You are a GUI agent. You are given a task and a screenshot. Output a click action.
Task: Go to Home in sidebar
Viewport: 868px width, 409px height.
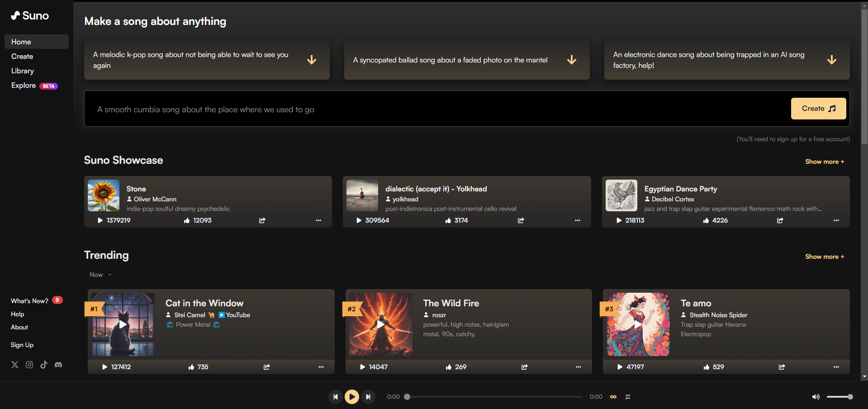37,42
